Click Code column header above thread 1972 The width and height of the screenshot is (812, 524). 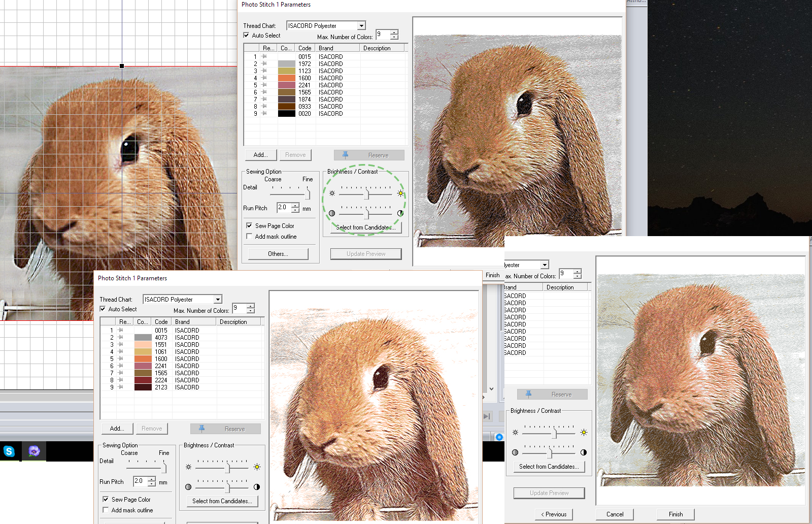[x=304, y=48]
